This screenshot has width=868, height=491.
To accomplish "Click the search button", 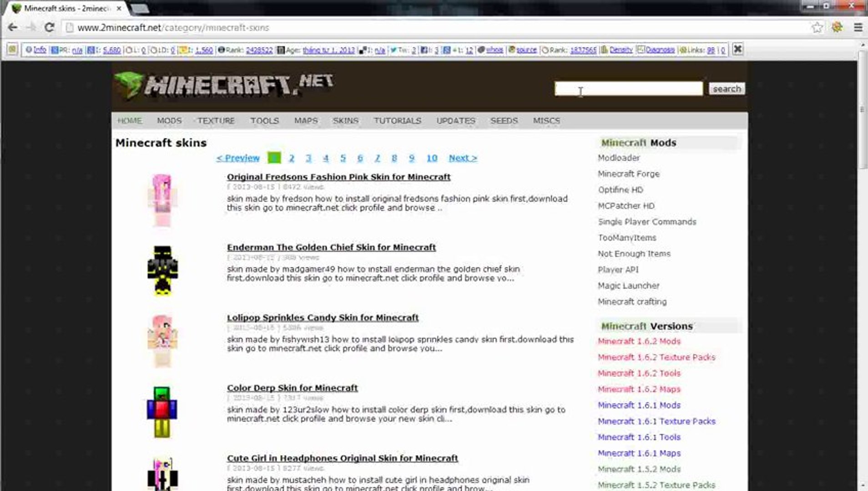I will (x=727, y=89).
